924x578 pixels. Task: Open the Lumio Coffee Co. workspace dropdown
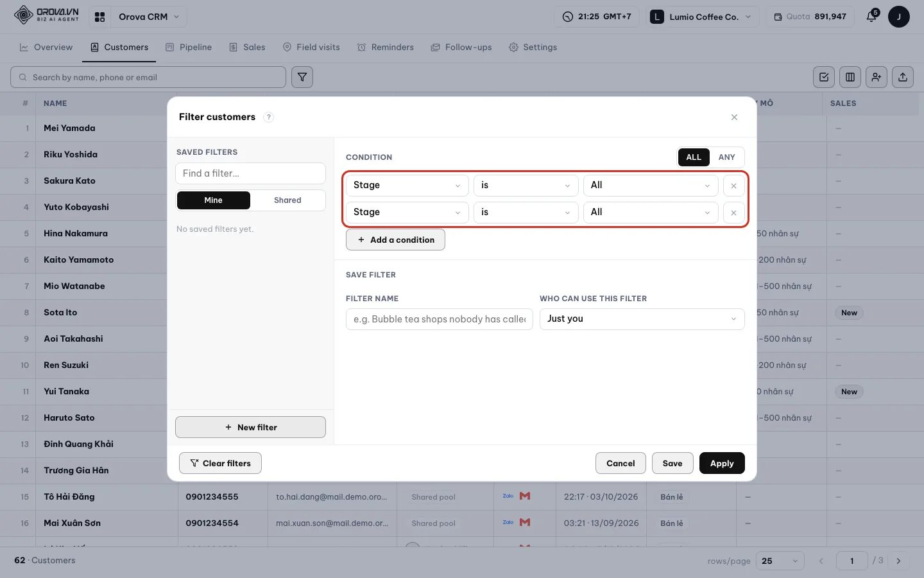coord(702,17)
